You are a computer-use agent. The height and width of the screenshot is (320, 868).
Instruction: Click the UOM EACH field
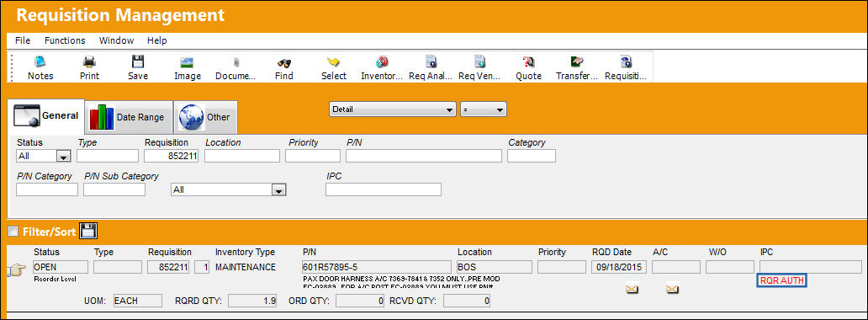tap(137, 301)
